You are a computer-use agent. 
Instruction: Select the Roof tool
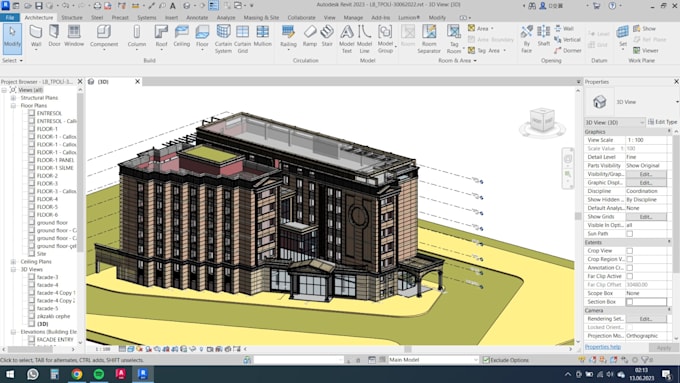pos(161,36)
